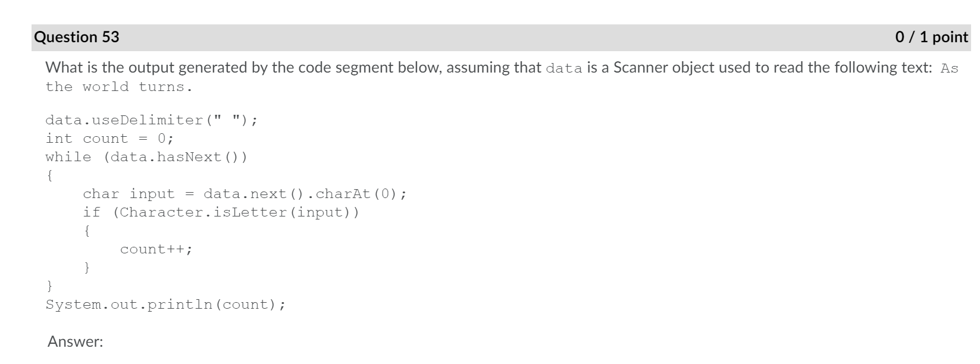The width and height of the screenshot is (980, 364).
Task: Click the inline word data in the question
Action: click(563, 68)
